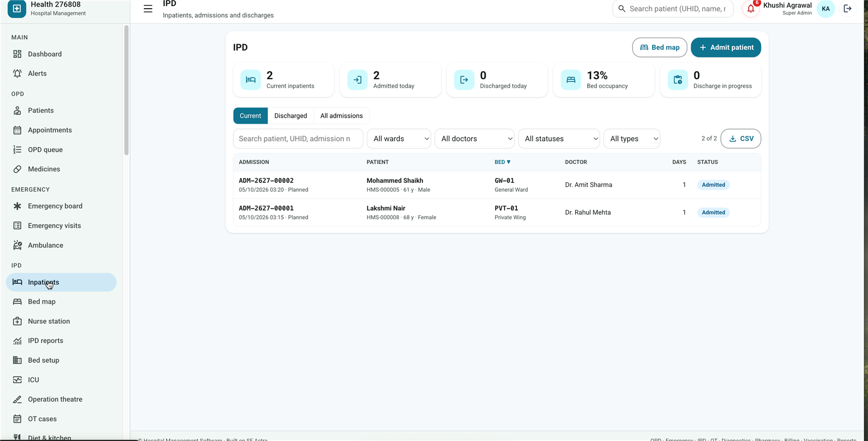
Task: Open the notifications bell icon
Action: tap(751, 9)
